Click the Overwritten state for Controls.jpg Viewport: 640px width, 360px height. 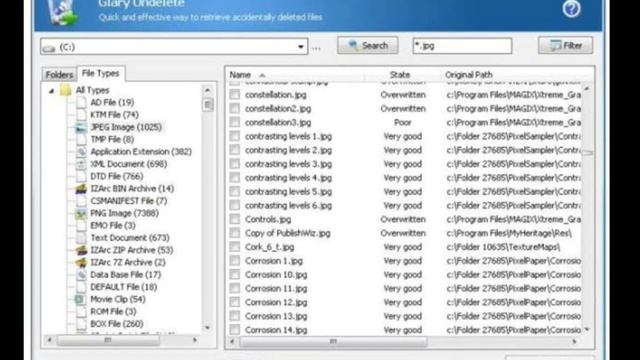pyautogui.click(x=403, y=219)
